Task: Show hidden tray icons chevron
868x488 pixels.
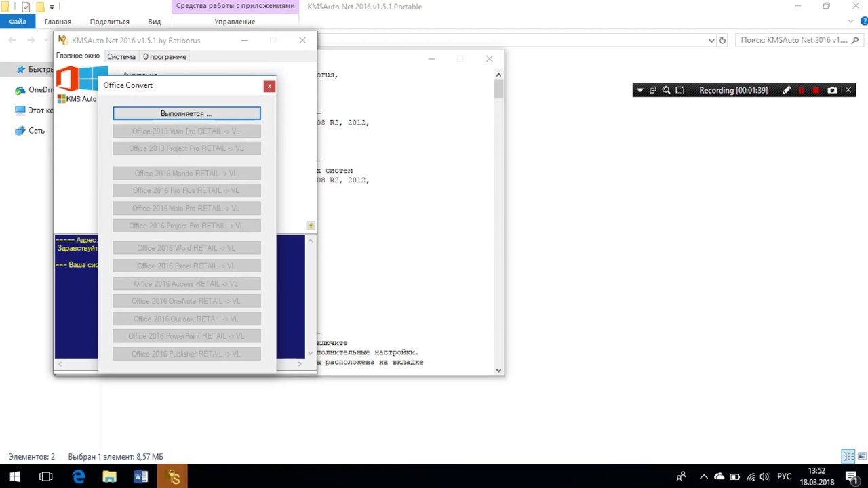Action: pyautogui.click(x=704, y=477)
